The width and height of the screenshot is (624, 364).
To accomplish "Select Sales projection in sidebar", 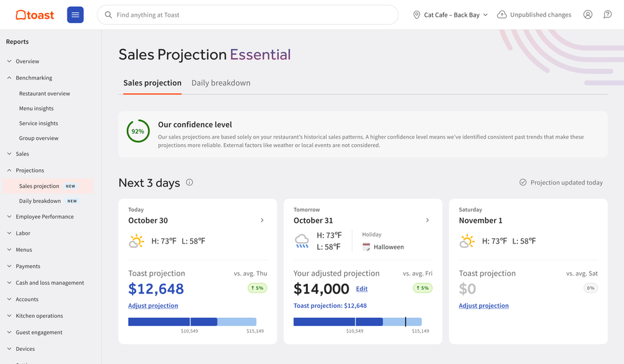I will pos(48,186).
